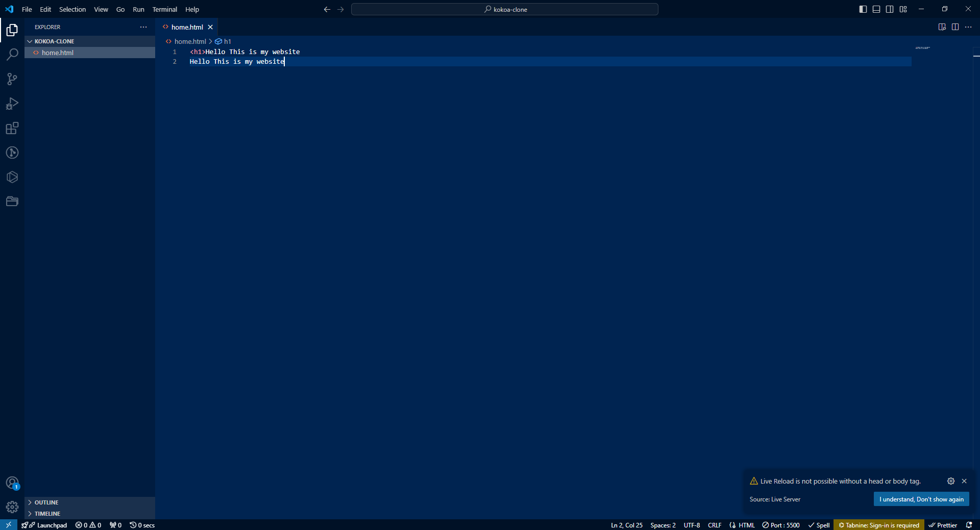
Task: Change file encoding UTF-8
Action: 692,525
